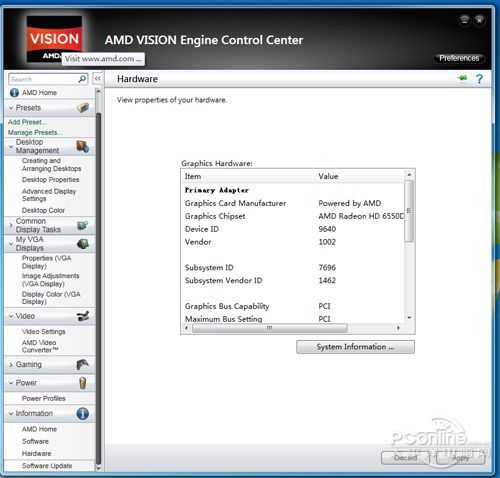Open AMD Home under Information
The width and height of the screenshot is (500, 478).
click(x=39, y=429)
